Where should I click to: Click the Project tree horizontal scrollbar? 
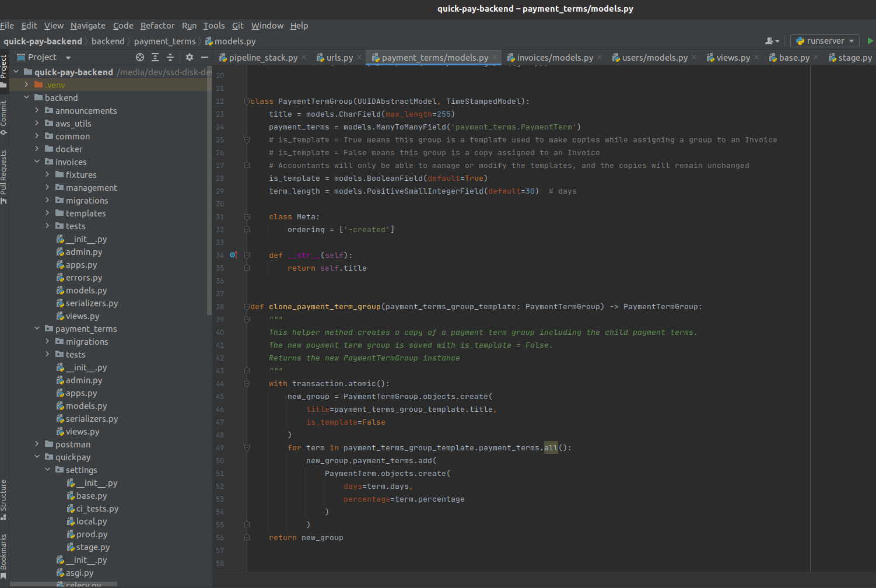click(64, 584)
